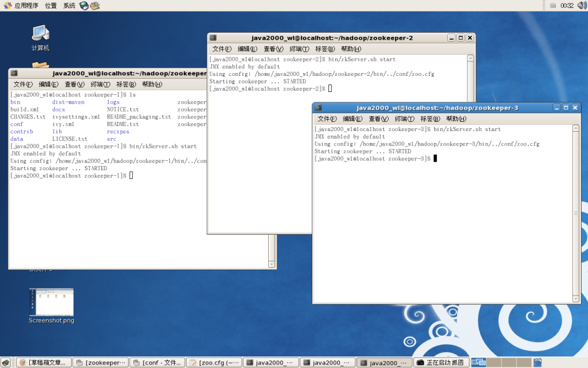This screenshot has height=368, width=588.
Task: Open the 应用程序 applications menu
Action: click(21, 6)
